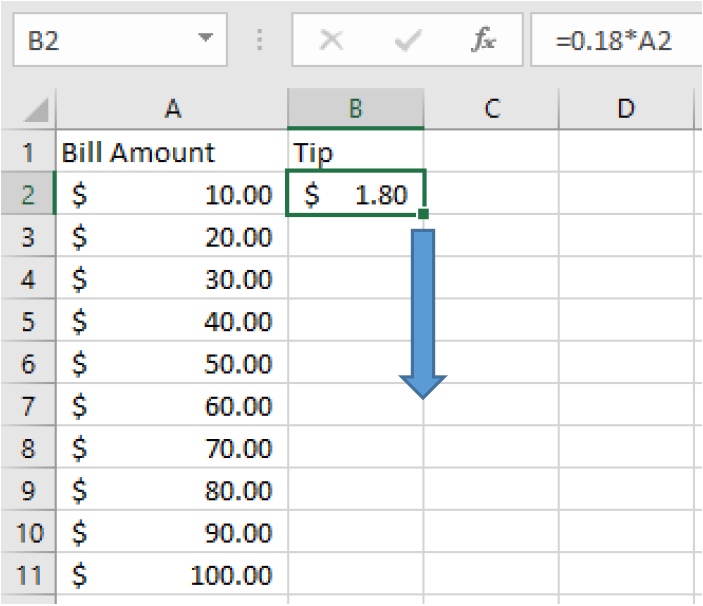Select row 11 header

pyautogui.click(x=28, y=574)
